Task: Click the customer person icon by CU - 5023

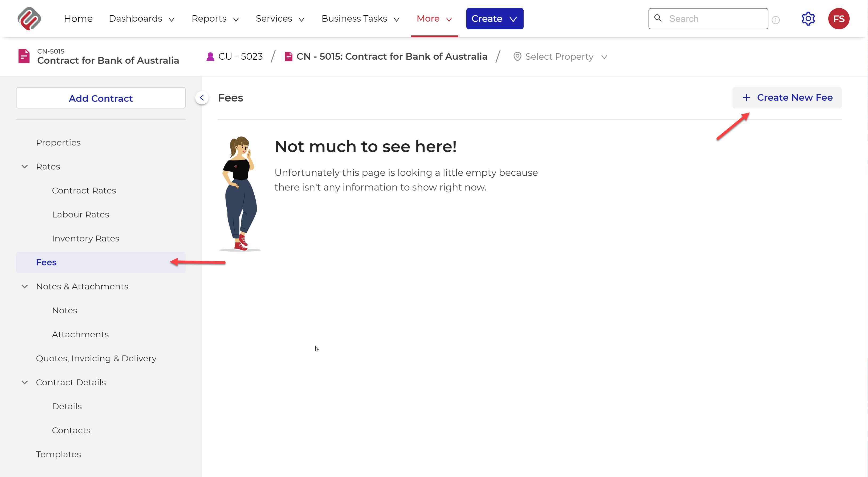Action: tap(210, 56)
